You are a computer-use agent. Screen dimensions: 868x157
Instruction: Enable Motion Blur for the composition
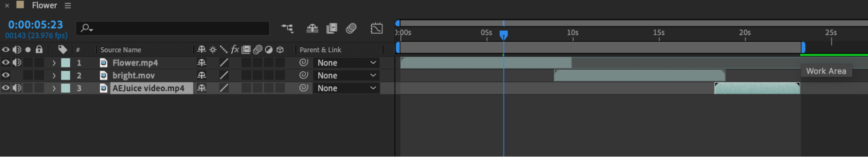coord(351,29)
